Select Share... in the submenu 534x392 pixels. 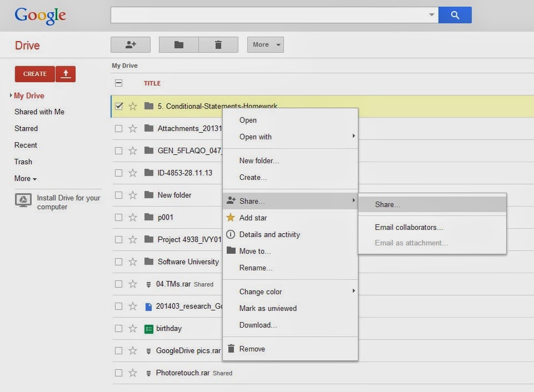(432, 204)
